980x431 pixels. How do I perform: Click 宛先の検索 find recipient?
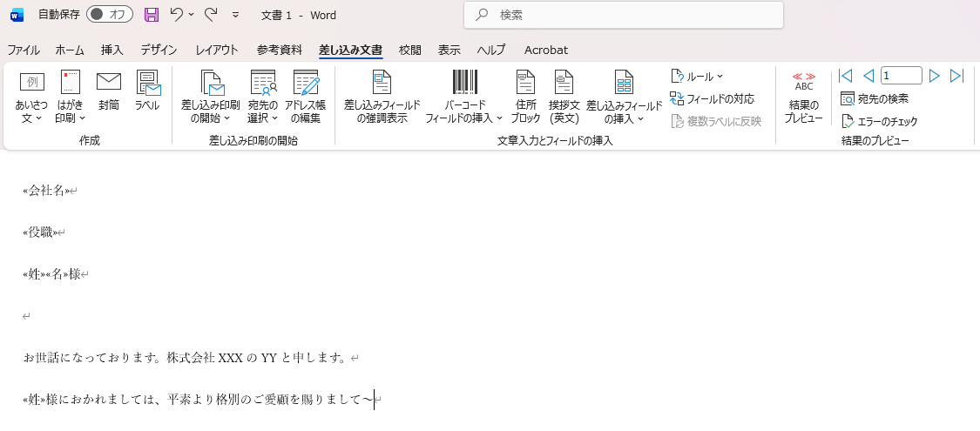pos(875,98)
